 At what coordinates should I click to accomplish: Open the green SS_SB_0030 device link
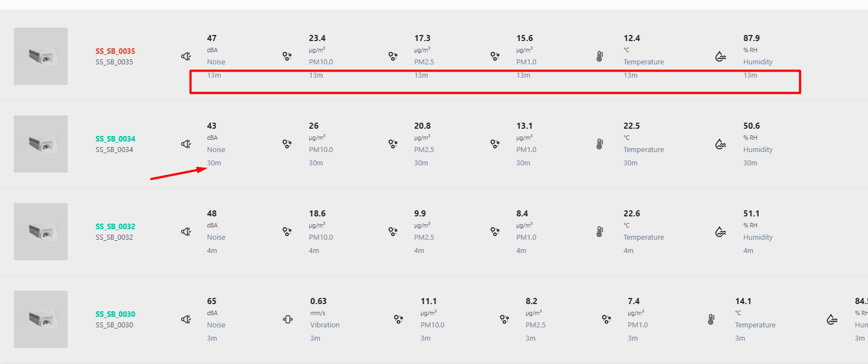[x=115, y=314]
